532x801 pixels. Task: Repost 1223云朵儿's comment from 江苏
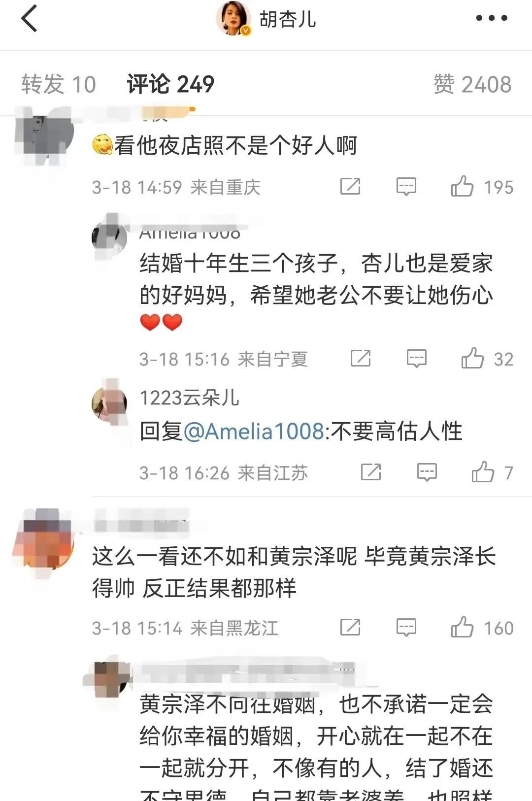pyautogui.click(x=371, y=472)
